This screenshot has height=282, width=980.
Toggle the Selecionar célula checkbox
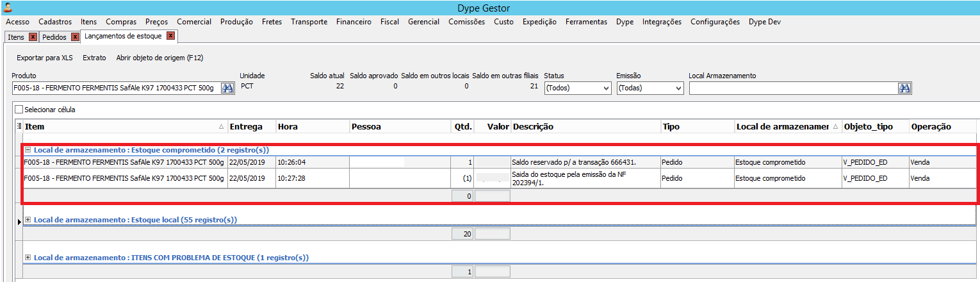[19, 110]
